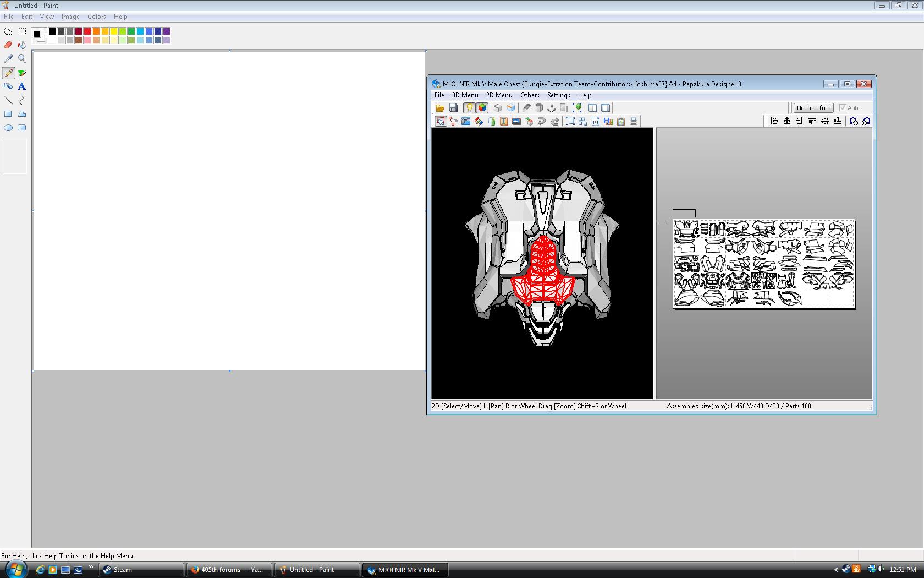Toggle the light bulb lighting button
This screenshot has width=924, height=578.
pyautogui.click(x=469, y=108)
